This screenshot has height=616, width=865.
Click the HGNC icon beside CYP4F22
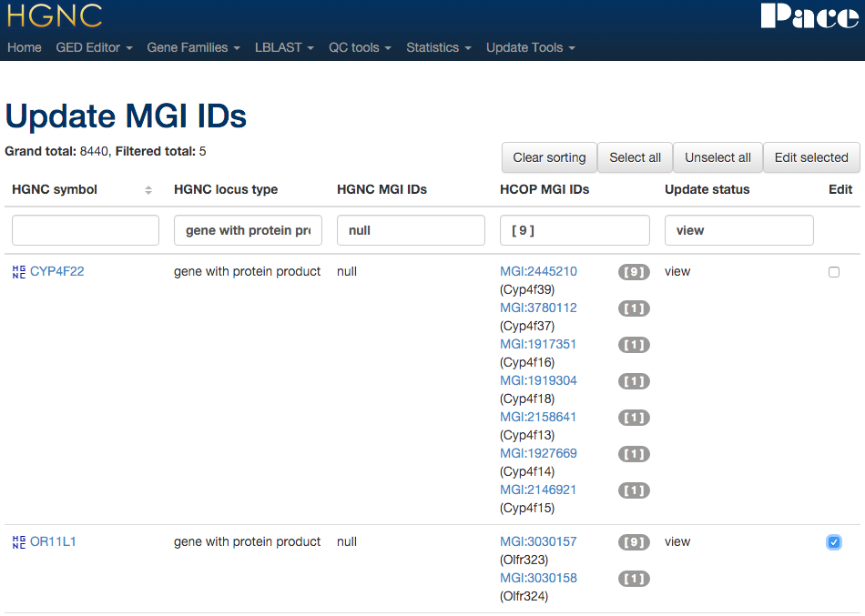(x=18, y=272)
